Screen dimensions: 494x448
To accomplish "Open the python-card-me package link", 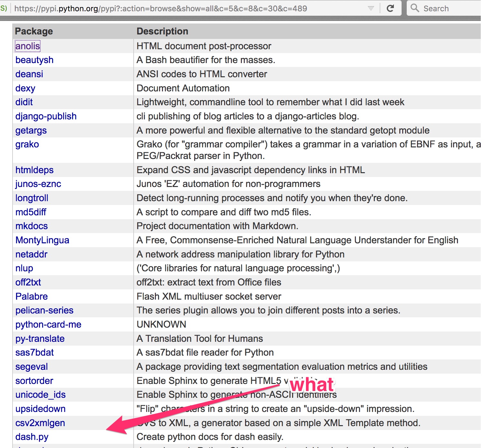I will coord(48,324).
